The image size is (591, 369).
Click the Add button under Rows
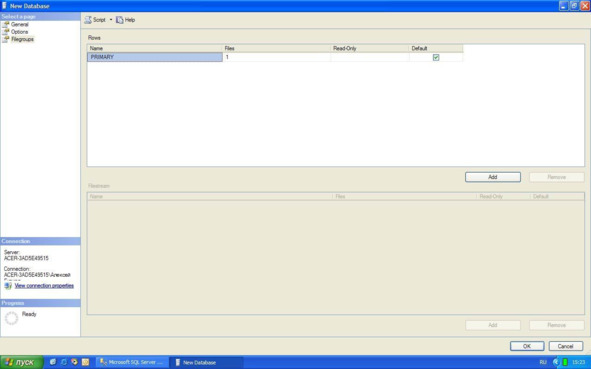coord(493,177)
